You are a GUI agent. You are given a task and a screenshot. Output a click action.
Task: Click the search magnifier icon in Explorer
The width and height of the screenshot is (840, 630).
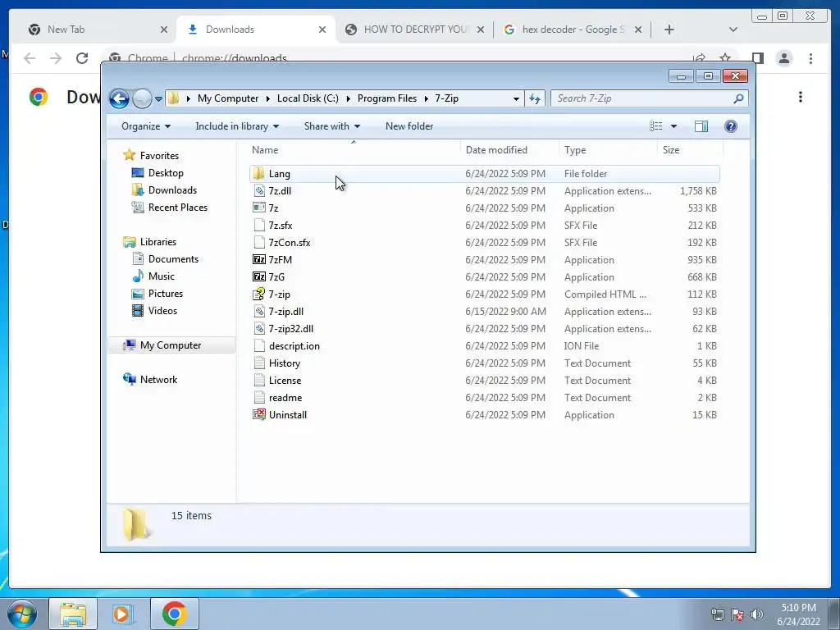pos(738,98)
